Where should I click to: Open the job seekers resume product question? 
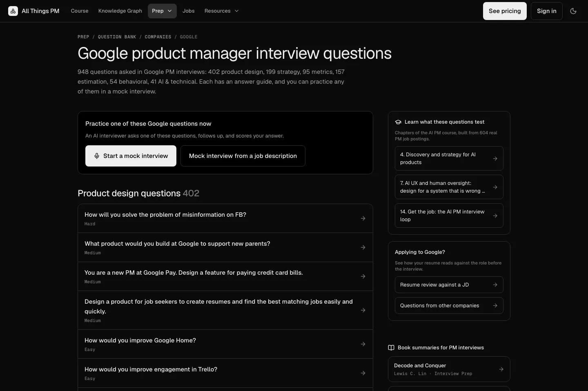[225, 310]
